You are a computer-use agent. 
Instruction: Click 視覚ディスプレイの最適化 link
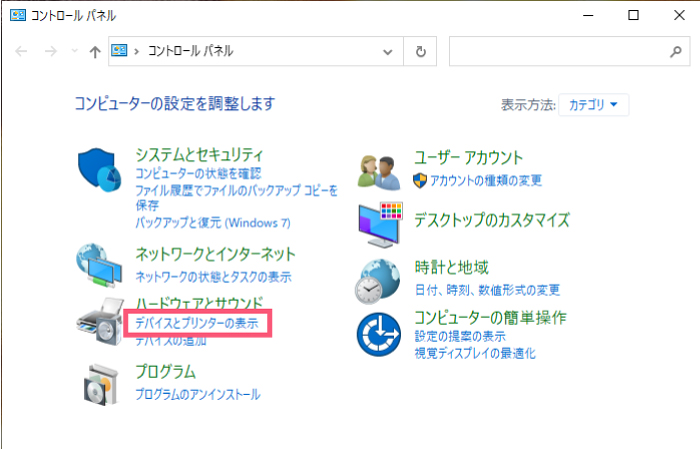pyautogui.click(x=475, y=353)
